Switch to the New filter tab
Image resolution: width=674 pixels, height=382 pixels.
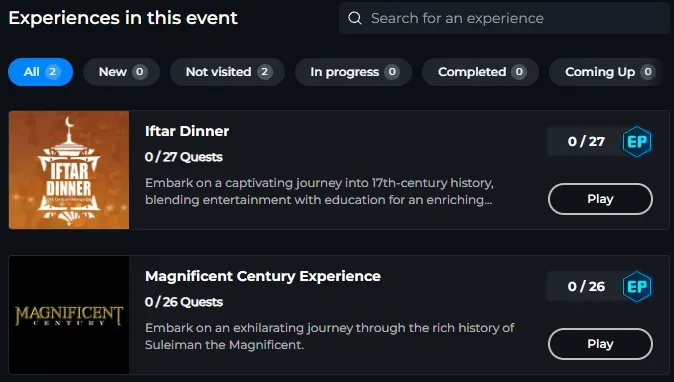point(122,72)
